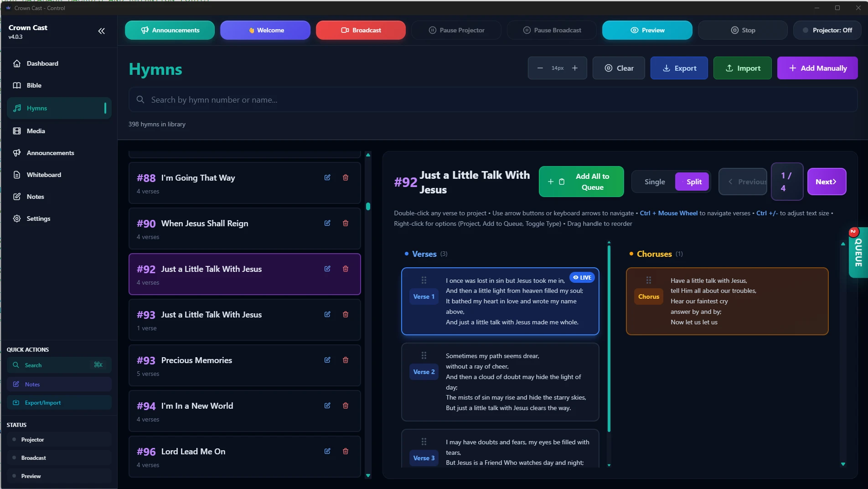Collapse the Crown Cast sidebar
Viewport: 868px width, 489px height.
(x=101, y=31)
